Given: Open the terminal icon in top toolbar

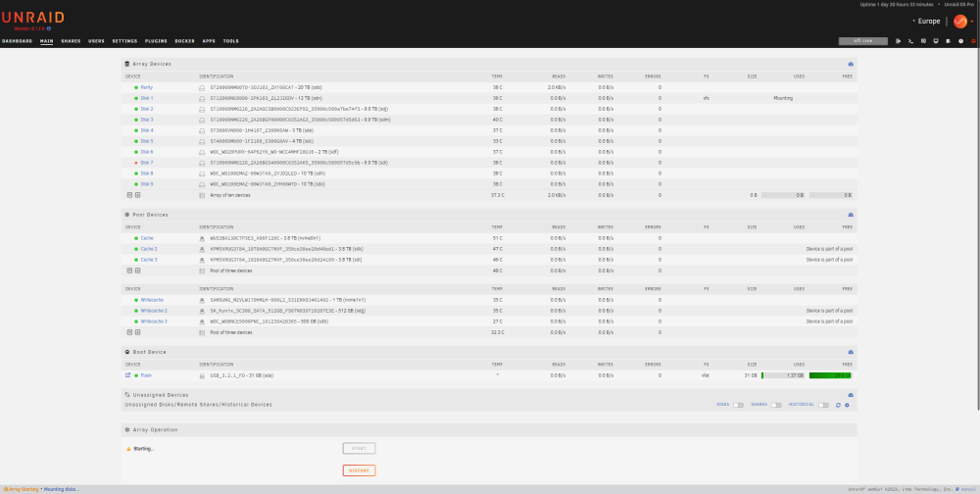Looking at the screenshot, I should [910, 41].
